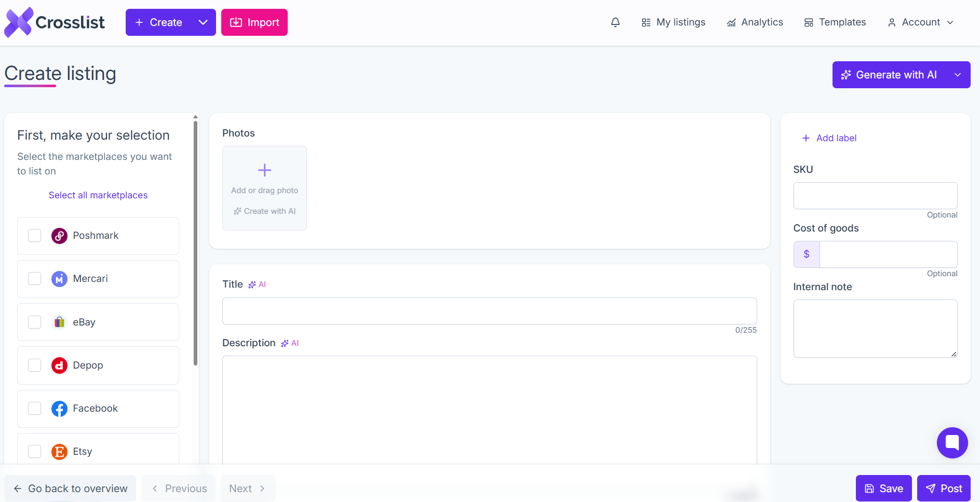The height and width of the screenshot is (502, 980).
Task: Go back to overview
Action: [x=70, y=489]
